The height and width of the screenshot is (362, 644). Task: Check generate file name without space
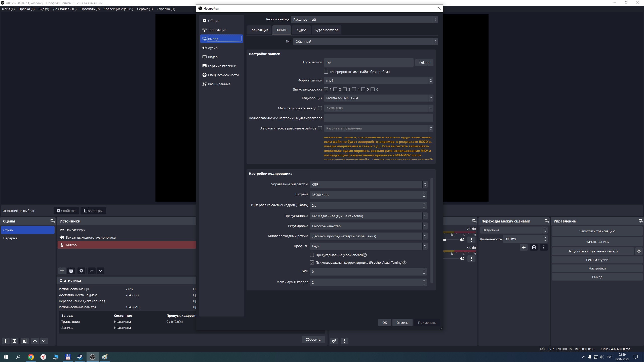[x=326, y=72]
